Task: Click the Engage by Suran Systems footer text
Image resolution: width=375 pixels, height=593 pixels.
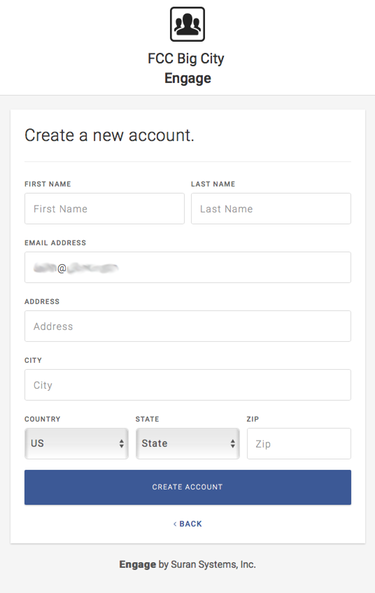Action: [188, 565]
